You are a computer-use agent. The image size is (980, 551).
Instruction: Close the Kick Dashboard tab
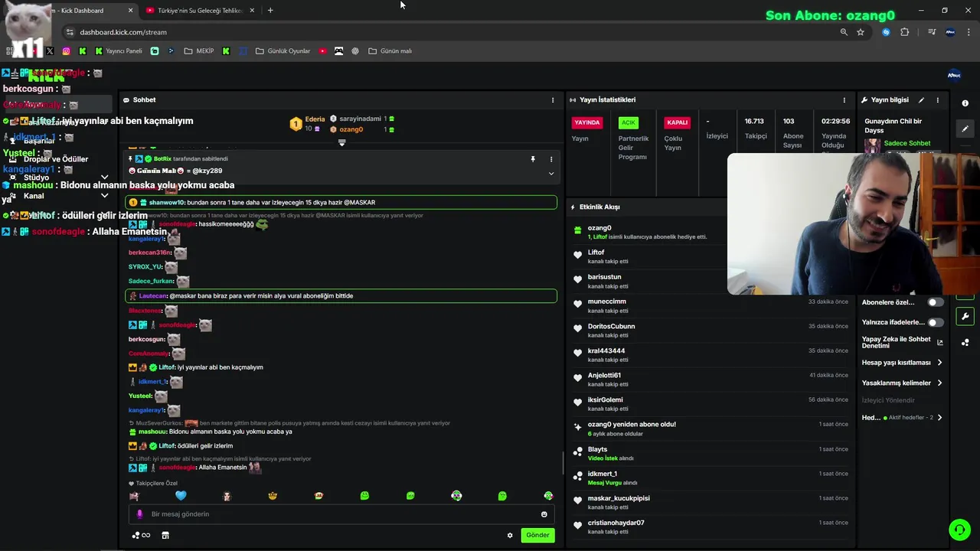(x=130, y=11)
